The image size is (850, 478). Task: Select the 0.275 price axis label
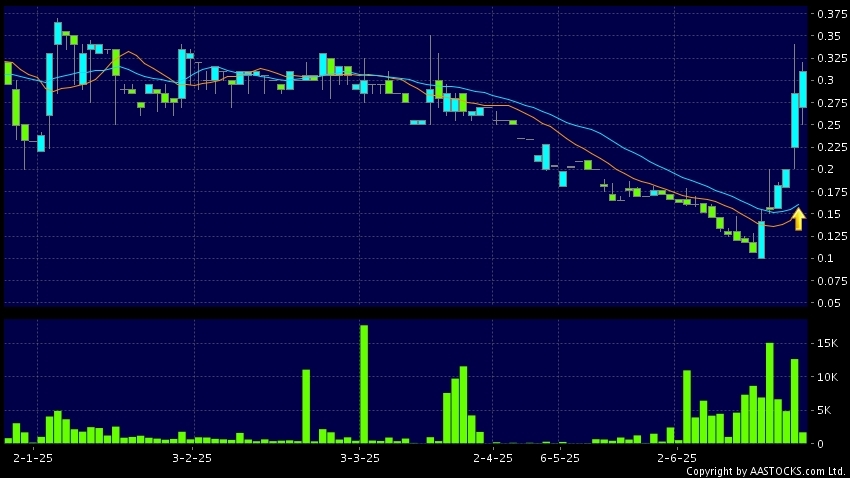[x=832, y=103]
